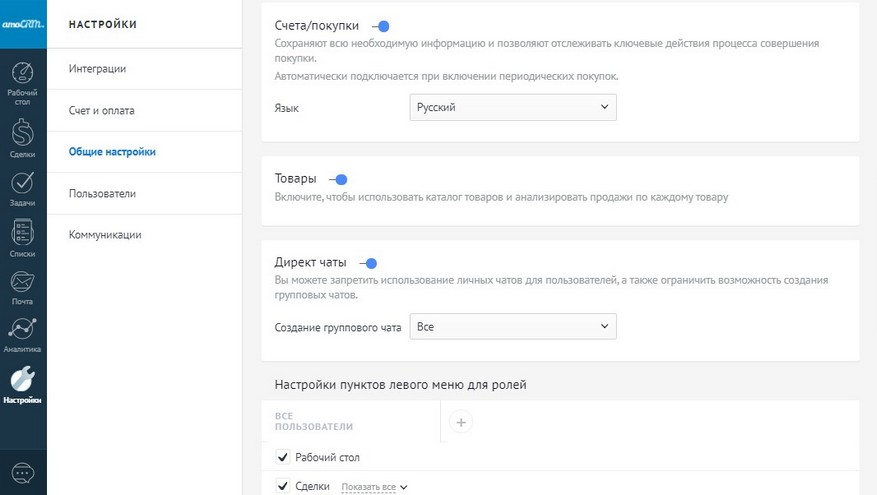The width and height of the screenshot is (877, 495).
Task: Go to the Задачи tasks icon
Action: 23,183
